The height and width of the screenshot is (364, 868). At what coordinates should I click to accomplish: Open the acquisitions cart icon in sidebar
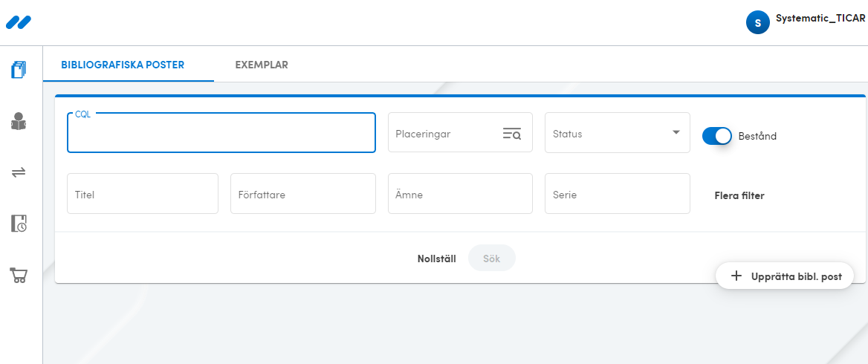(19, 275)
